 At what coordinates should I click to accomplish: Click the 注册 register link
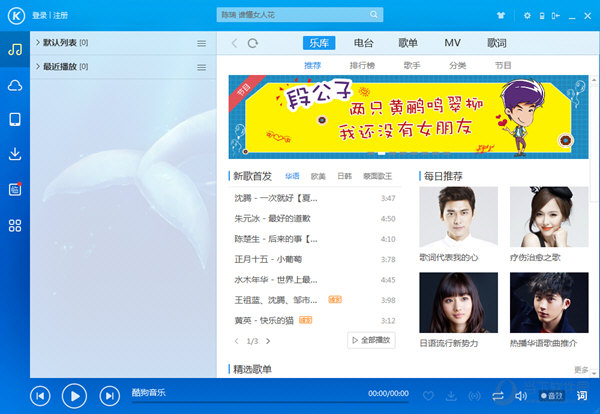[60, 15]
